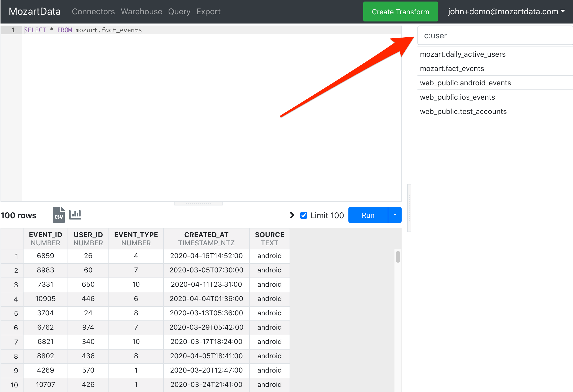This screenshot has width=573, height=392.
Task: Click timestamp 2020-03-17T18:24:00
Action: coord(206,342)
